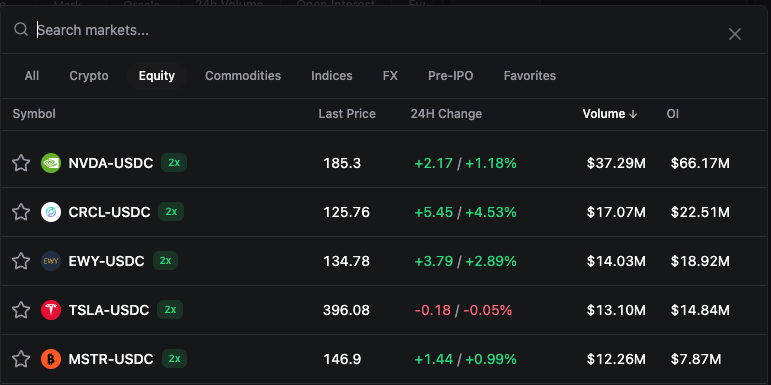Toggle the star next to EWY-USDC
The image size is (771, 385).
point(21,261)
